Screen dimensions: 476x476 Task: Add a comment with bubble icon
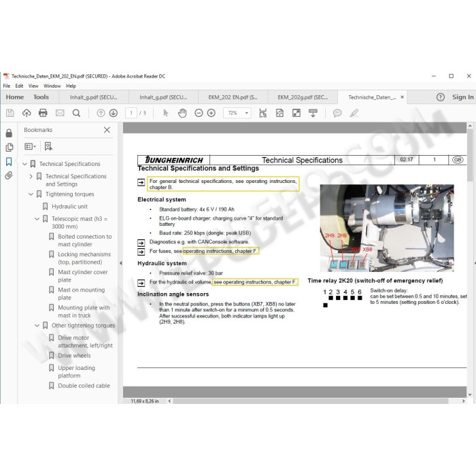pyautogui.click(x=337, y=114)
